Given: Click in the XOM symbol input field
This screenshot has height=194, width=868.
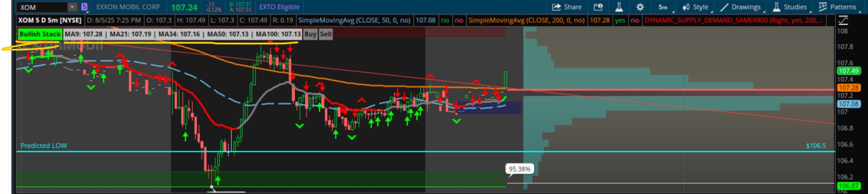Looking at the screenshot, I should point(41,7).
